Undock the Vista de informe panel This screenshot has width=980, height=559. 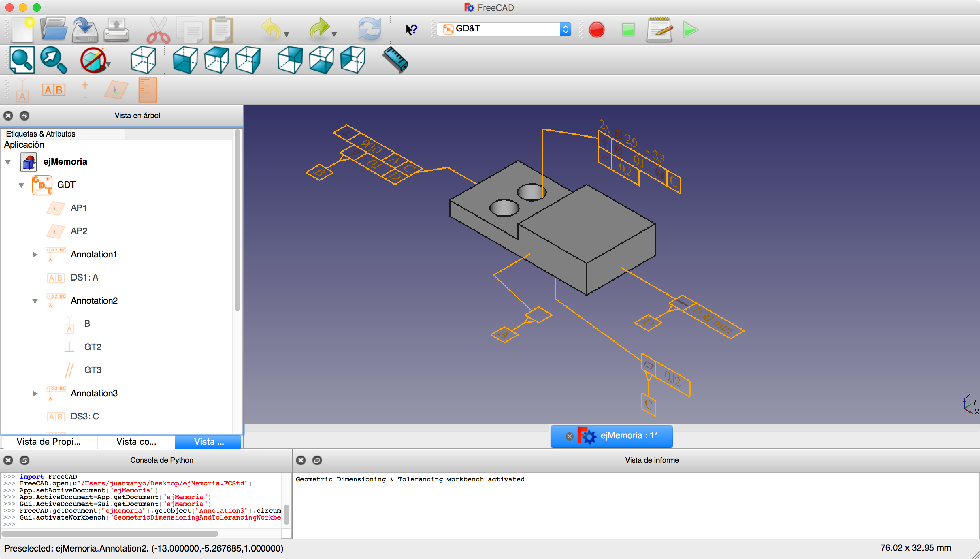(317, 460)
